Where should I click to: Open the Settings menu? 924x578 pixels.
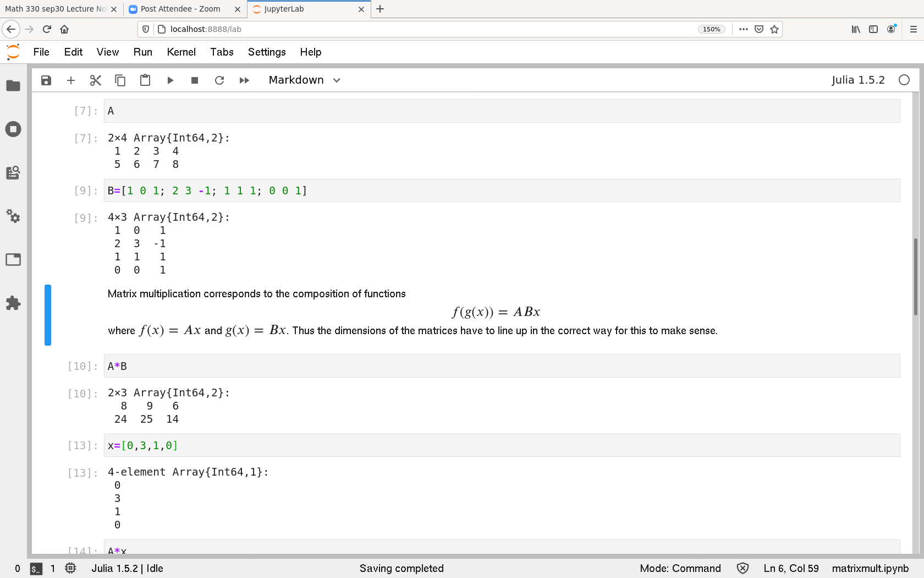pos(267,52)
